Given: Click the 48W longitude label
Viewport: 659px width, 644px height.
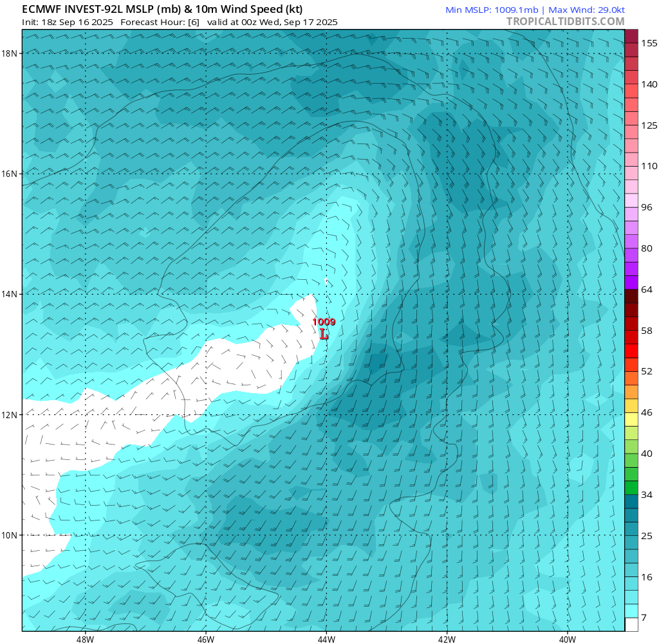Looking at the screenshot, I should 86,639.
